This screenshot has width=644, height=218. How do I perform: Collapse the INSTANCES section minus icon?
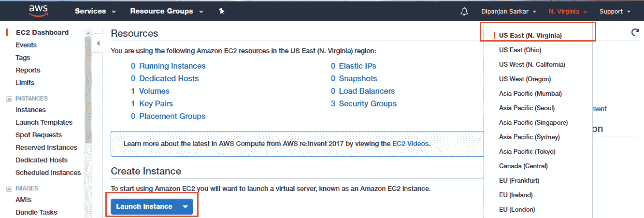point(9,99)
